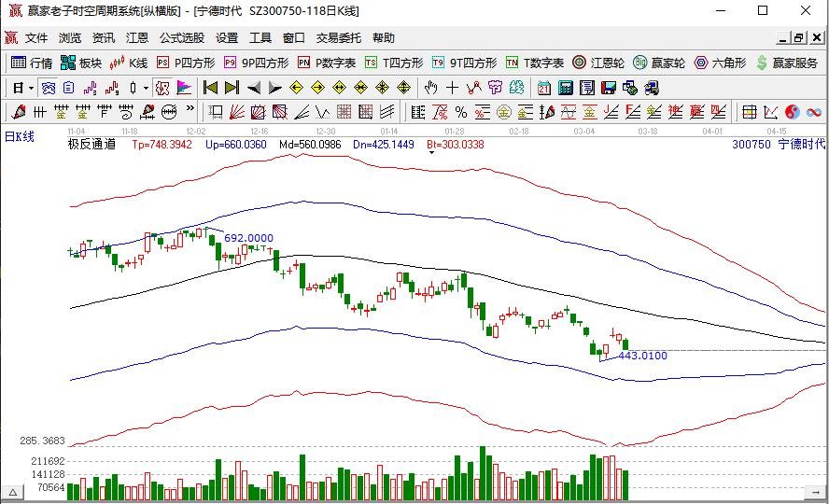This screenshot has width=829, height=504.
Task: Click the blue infinity loop icon
Action: tap(814, 112)
